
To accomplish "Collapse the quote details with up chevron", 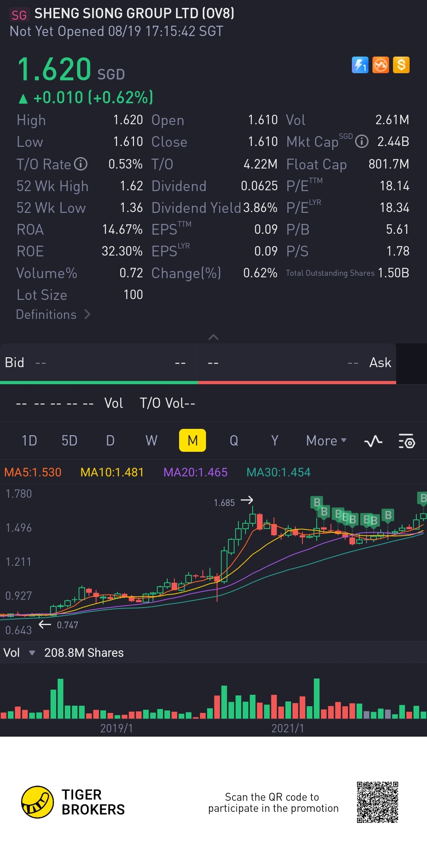I will (213, 337).
